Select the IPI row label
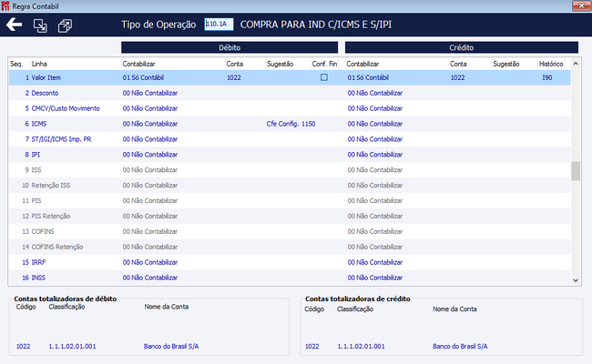The image size is (592, 364). 36,155
